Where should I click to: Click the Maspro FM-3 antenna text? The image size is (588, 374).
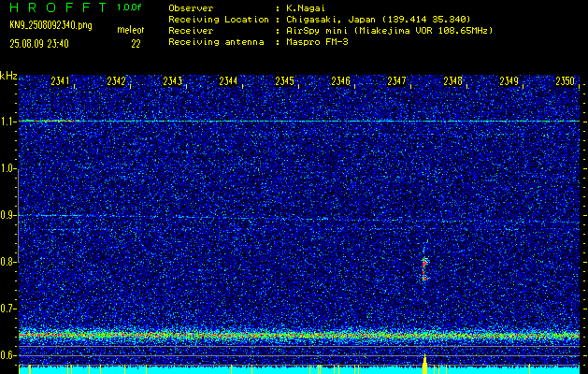(317, 42)
